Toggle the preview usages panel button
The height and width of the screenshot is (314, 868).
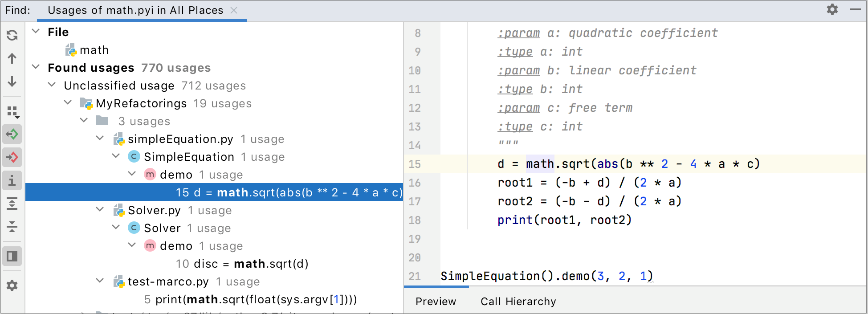(12, 256)
